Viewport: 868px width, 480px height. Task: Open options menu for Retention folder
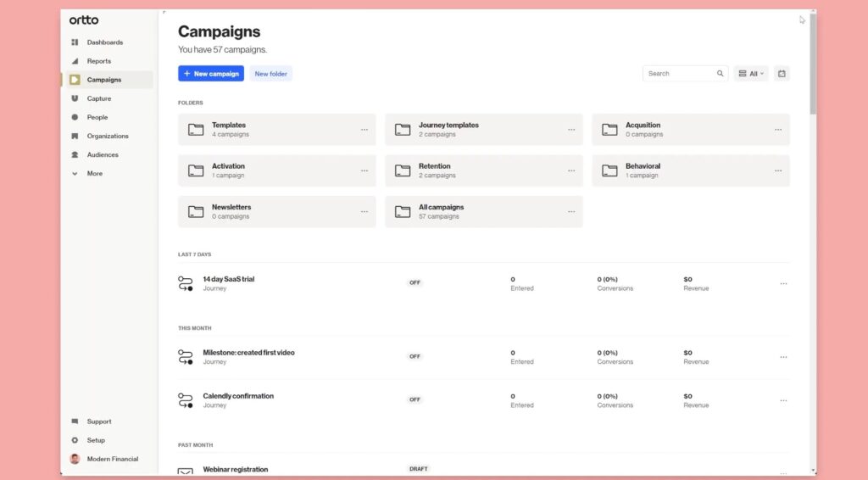click(x=571, y=170)
